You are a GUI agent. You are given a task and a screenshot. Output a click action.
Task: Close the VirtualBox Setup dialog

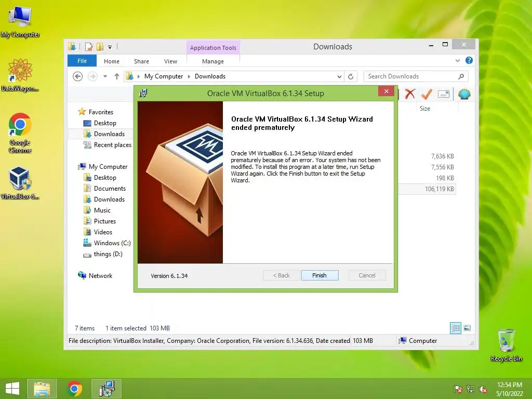coord(386,91)
